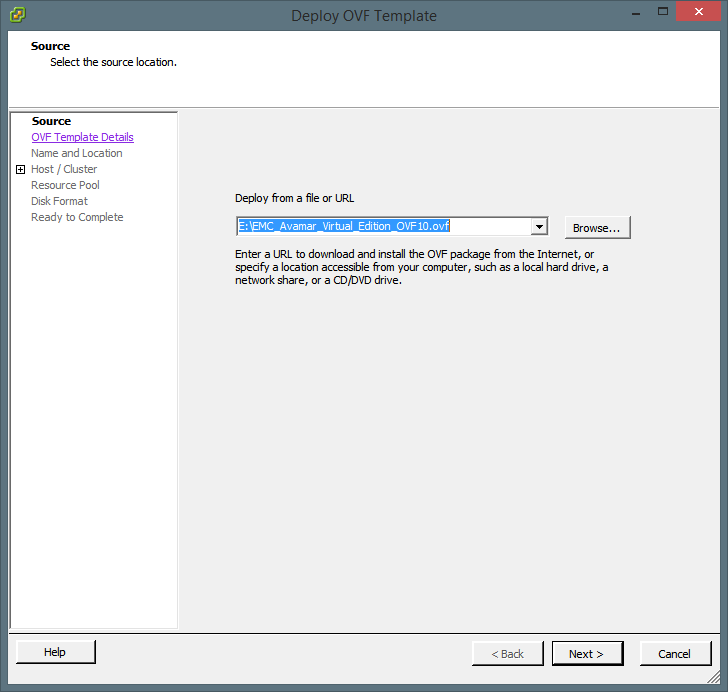Open the file or URL dropdown arrow

coord(539,227)
